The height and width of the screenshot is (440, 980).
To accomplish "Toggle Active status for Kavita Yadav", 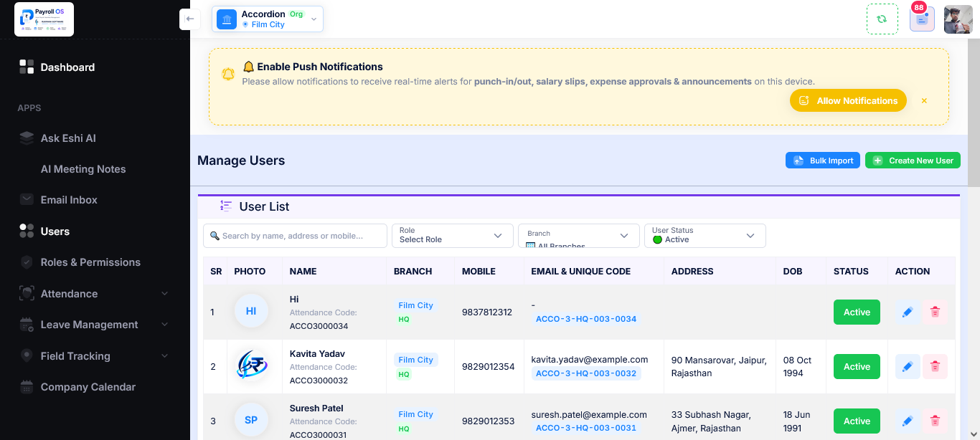I will pos(857,366).
